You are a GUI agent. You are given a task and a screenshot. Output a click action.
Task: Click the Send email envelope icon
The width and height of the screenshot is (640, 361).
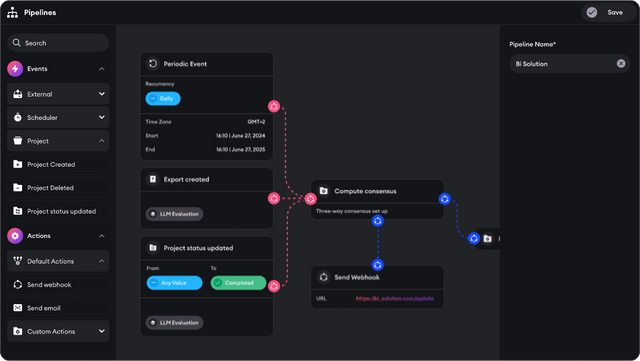[18, 308]
